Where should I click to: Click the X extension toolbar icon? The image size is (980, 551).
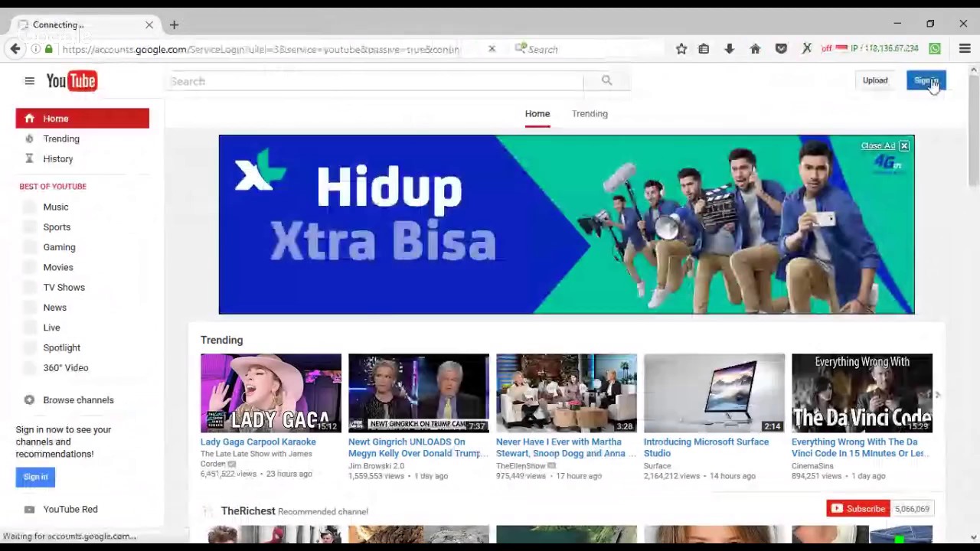[x=806, y=49]
